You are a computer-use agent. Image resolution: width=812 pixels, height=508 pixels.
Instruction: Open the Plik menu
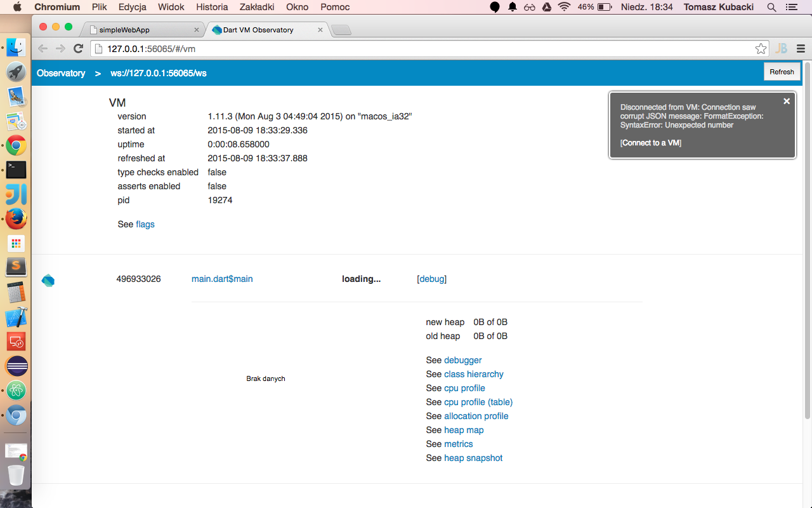click(99, 7)
